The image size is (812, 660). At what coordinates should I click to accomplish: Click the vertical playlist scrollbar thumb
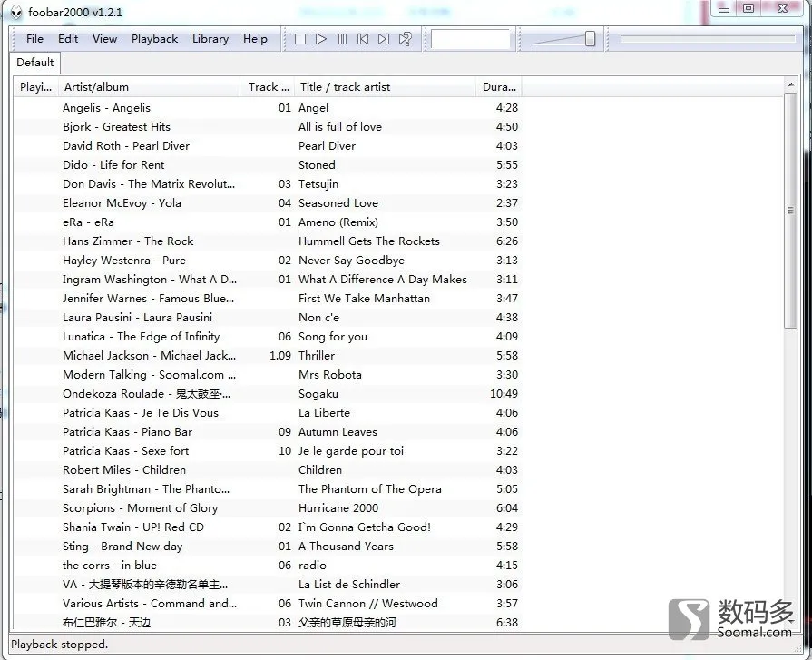click(791, 211)
